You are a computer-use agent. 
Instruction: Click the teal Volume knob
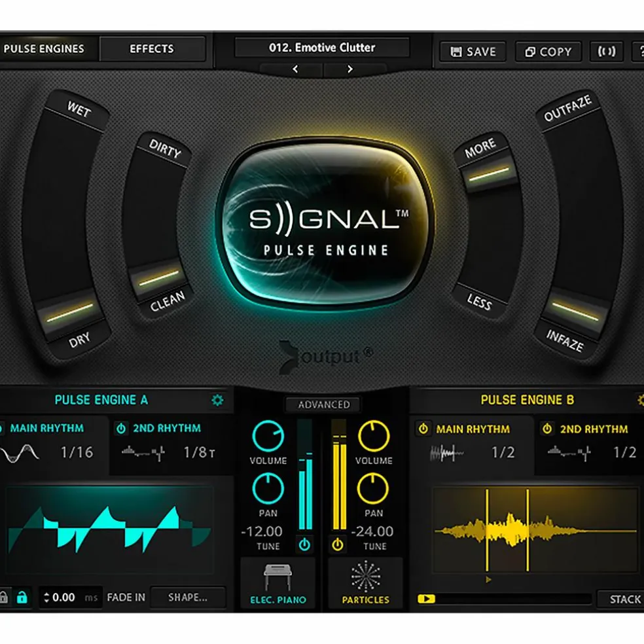tap(268, 436)
